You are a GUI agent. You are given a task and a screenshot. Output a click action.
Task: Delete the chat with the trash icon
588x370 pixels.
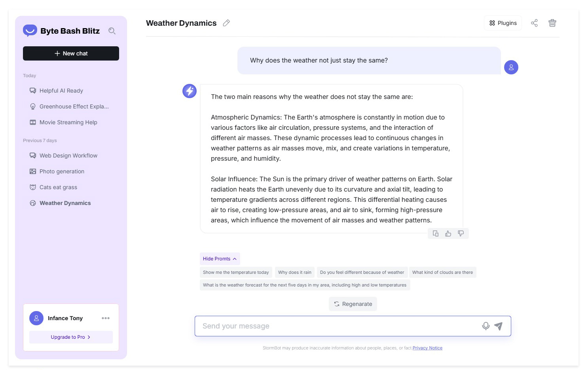[x=552, y=23]
